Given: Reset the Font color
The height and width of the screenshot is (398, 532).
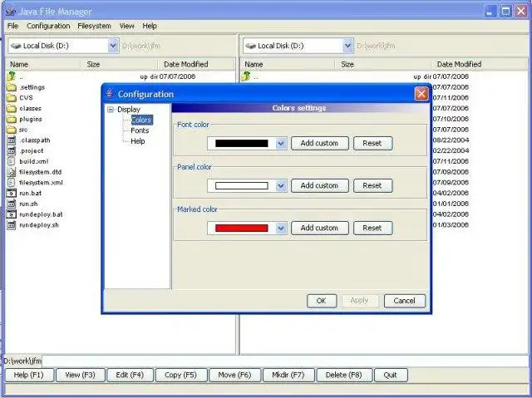Looking at the screenshot, I should click(x=372, y=144).
